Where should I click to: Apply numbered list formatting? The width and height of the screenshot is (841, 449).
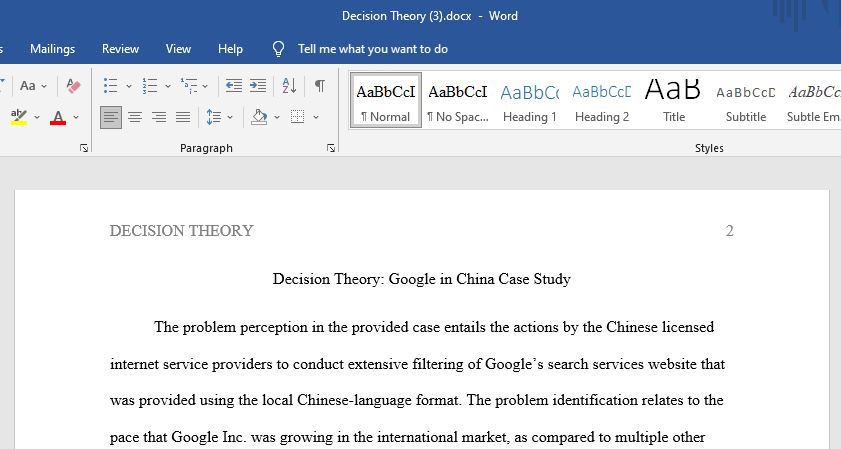tap(150, 86)
